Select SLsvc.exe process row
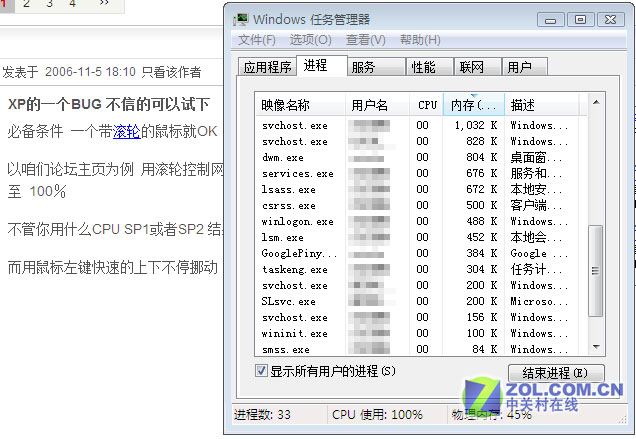This screenshot has width=636, height=439. (x=421, y=301)
